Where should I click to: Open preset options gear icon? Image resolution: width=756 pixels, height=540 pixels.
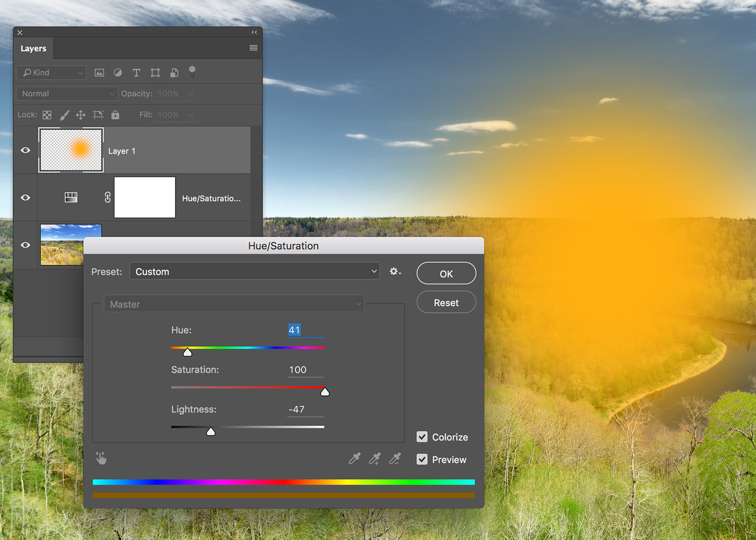[x=395, y=272]
